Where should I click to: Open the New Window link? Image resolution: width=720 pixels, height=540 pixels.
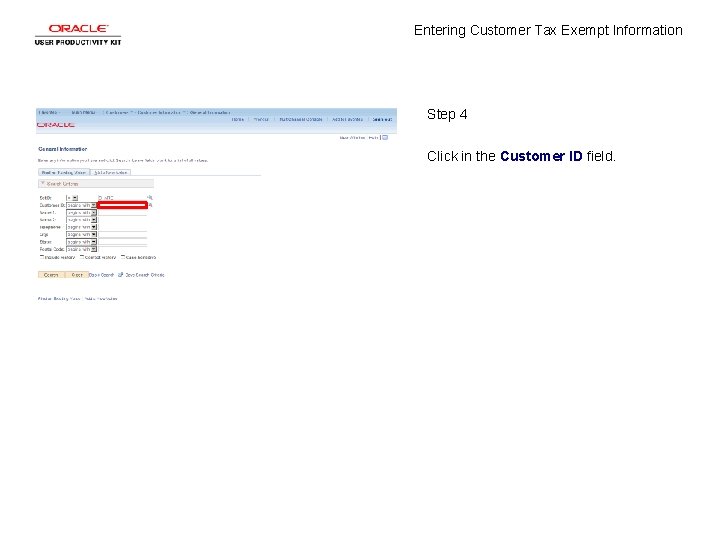click(352, 138)
